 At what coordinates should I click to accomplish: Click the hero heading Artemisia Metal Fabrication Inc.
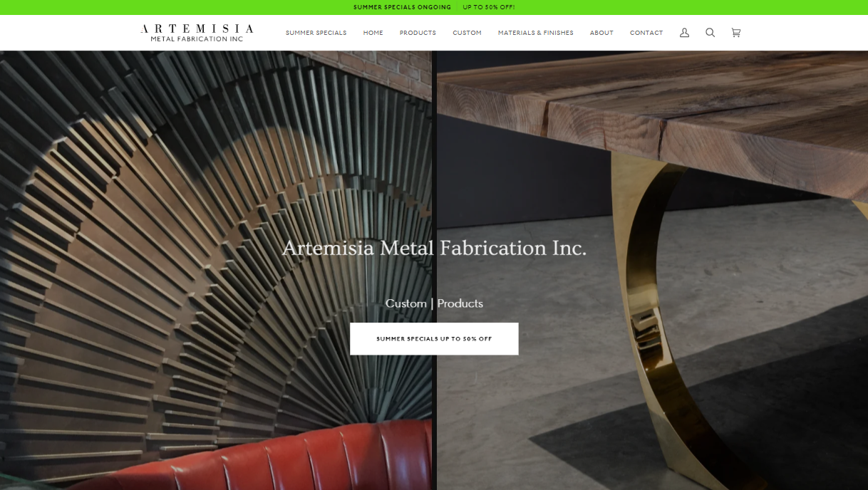(x=434, y=248)
